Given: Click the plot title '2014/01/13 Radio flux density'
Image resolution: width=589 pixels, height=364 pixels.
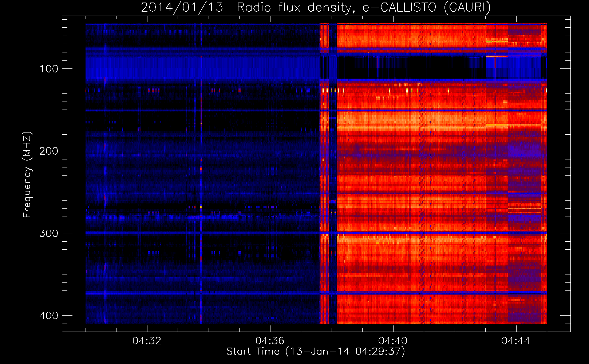Looking at the screenshot, I should tap(248, 7).
